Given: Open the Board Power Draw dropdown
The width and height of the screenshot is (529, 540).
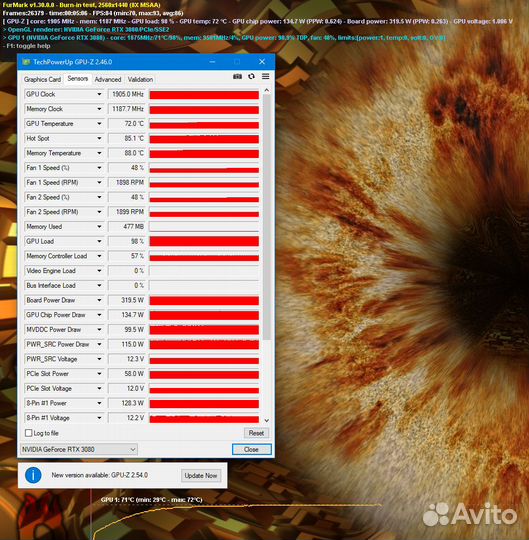Looking at the screenshot, I should tap(99, 300).
